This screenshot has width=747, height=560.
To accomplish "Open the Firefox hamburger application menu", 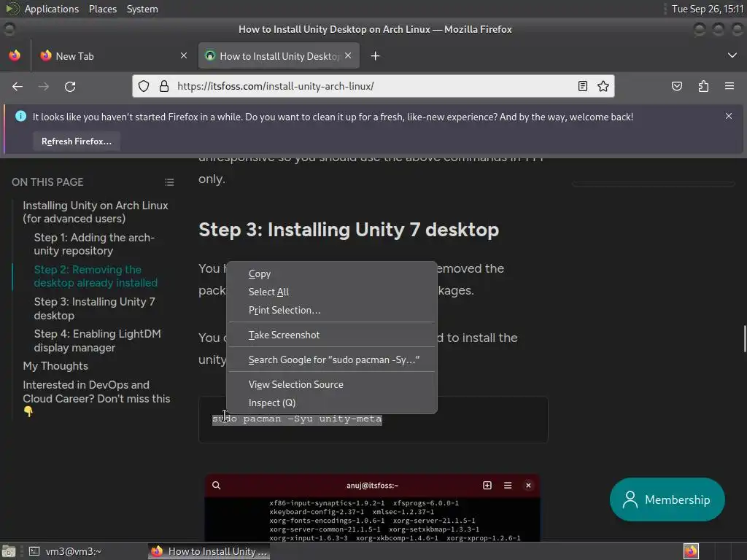I will [729, 86].
